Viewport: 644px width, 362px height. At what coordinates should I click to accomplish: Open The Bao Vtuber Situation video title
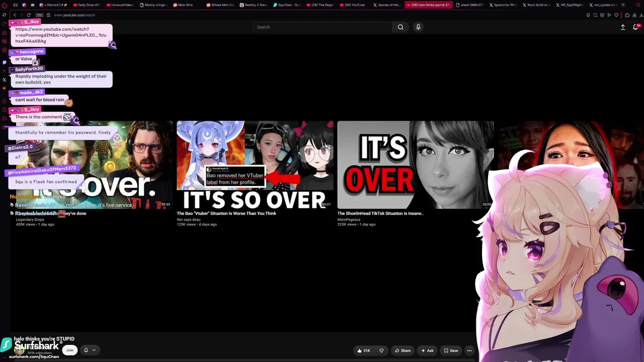226,214
